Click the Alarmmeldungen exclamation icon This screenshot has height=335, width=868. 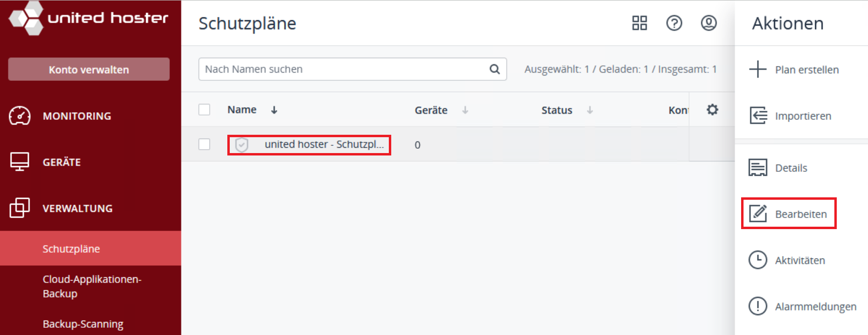(x=758, y=306)
